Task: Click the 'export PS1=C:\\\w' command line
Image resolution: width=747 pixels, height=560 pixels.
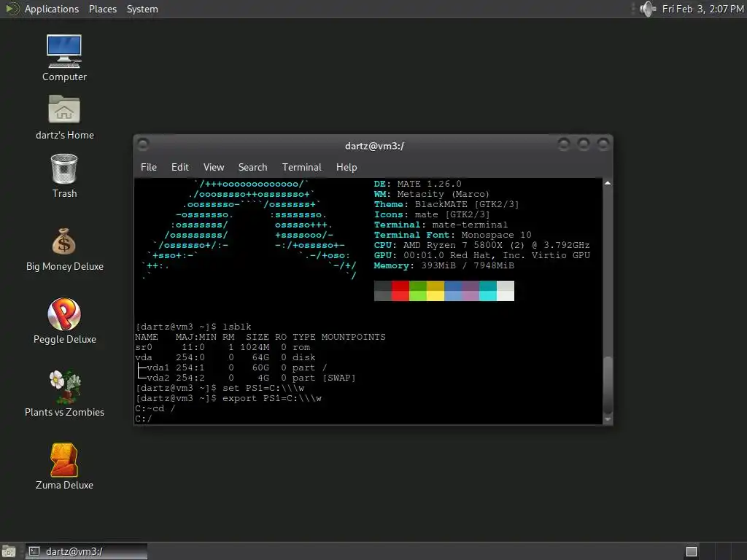Action: 228,398
